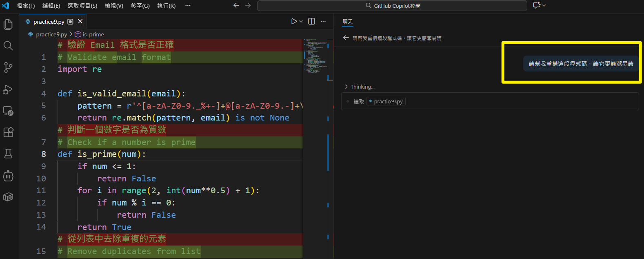Open the Run and Debug view

[x=8, y=89]
